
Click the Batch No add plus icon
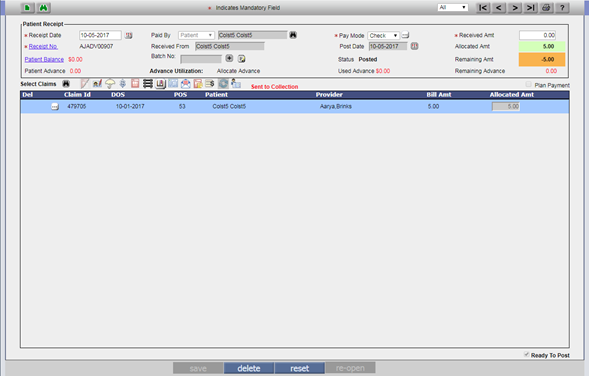coord(229,58)
